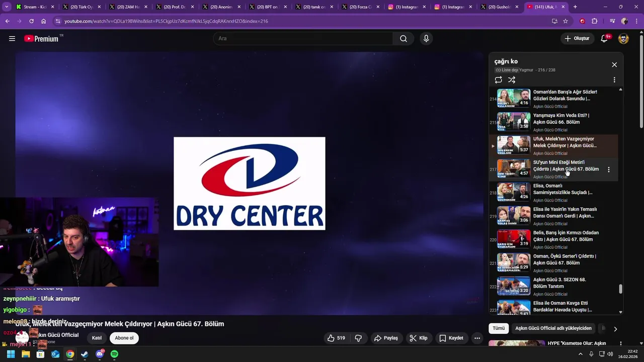Open the Chrome extensions puzzle icon
This screenshot has height=362, width=644.
pyautogui.click(x=595, y=21)
